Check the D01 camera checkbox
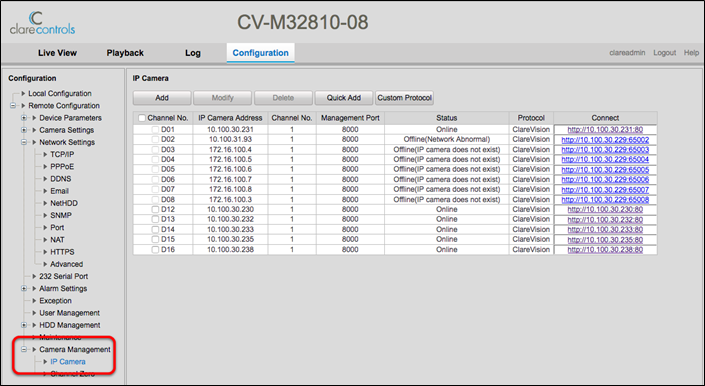 click(155, 129)
